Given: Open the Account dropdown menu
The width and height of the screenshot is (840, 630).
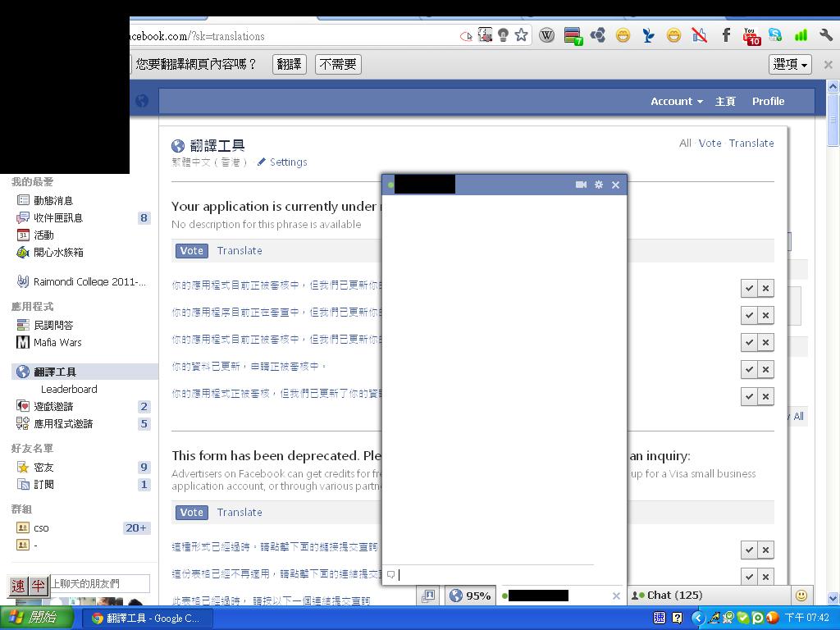Looking at the screenshot, I should (676, 101).
